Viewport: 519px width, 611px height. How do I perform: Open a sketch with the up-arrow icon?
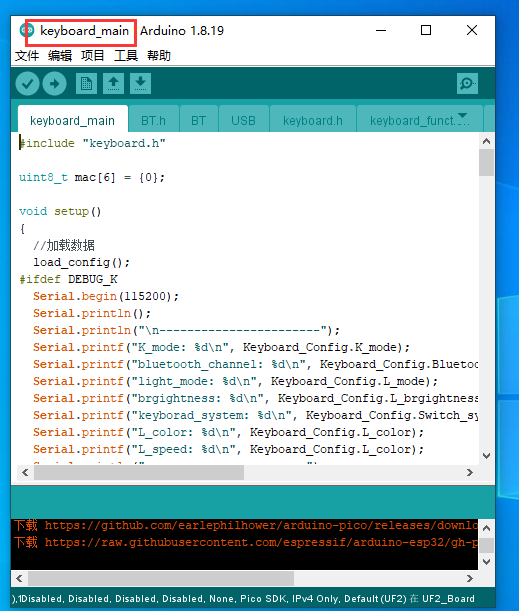(x=113, y=83)
